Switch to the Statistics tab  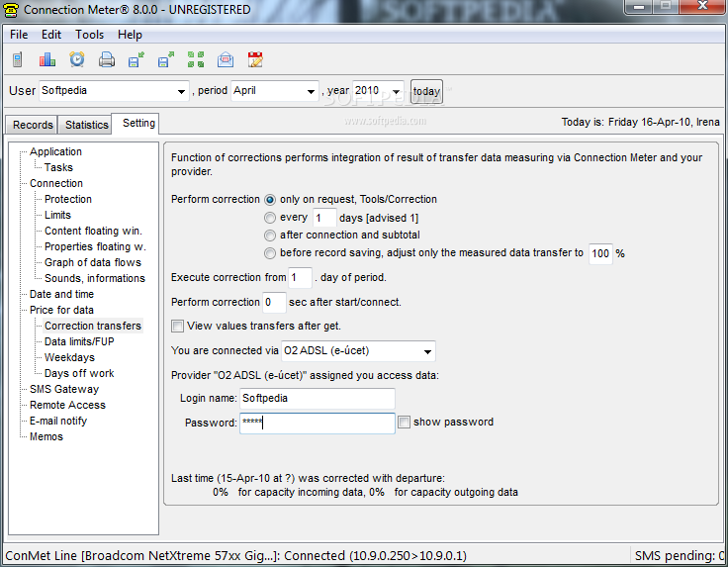[86, 125]
